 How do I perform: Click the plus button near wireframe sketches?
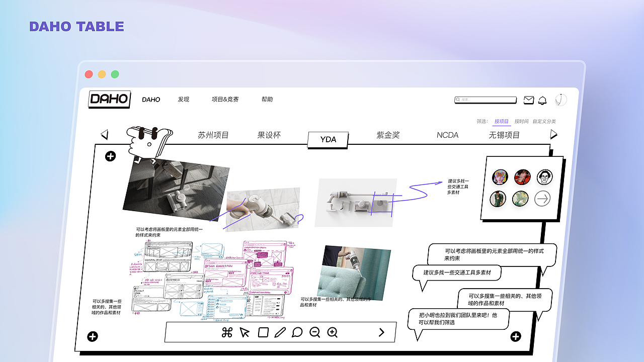(x=92, y=336)
